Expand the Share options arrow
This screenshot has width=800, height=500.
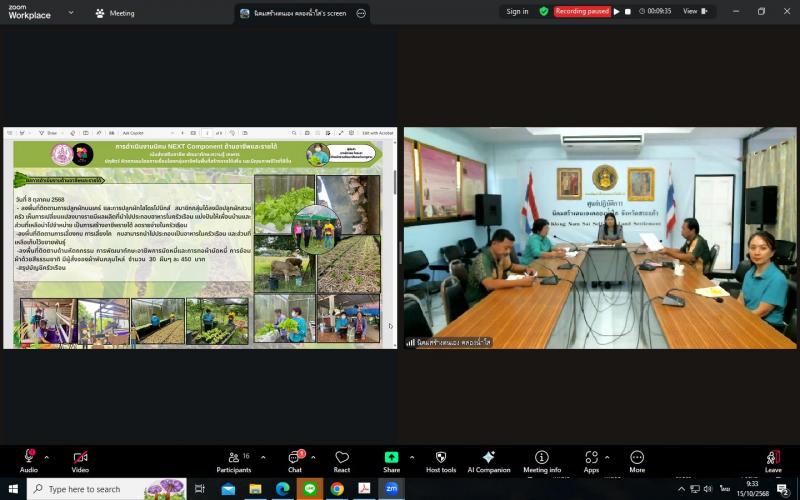click(412, 457)
